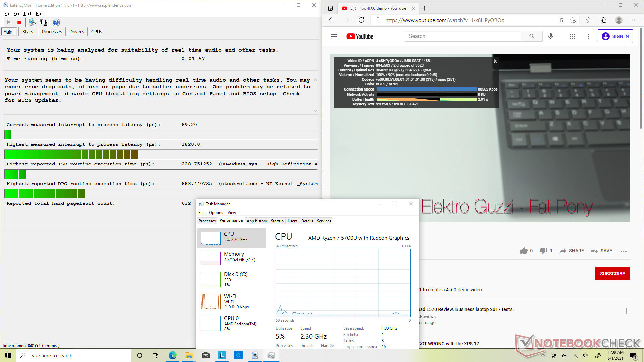
Task: Open LatencyMon help question mark icon
Action: [x=56, y=22]
